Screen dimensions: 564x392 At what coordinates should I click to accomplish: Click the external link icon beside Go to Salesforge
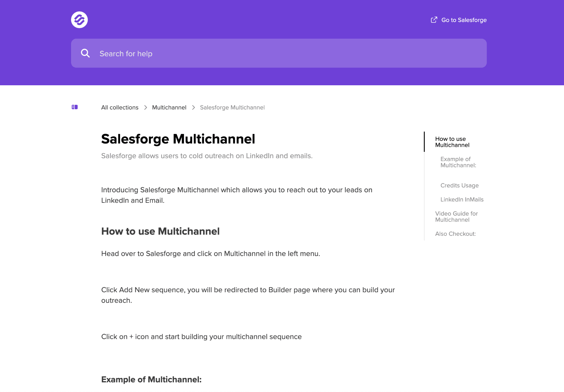(434, 20)
